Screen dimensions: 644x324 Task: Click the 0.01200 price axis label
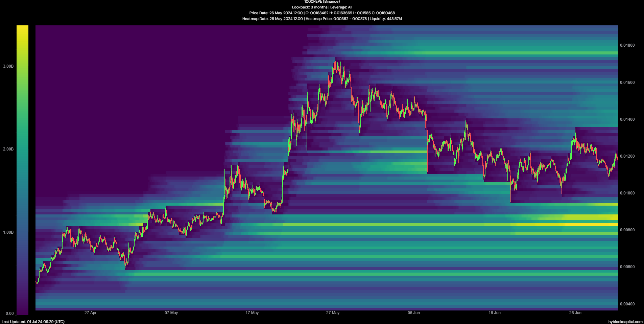click(627, 156)
